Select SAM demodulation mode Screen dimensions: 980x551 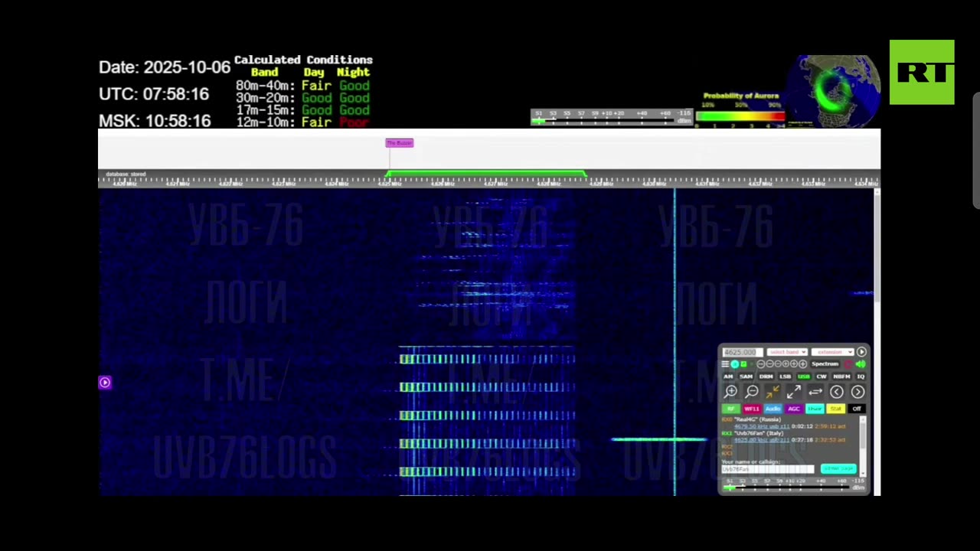746,377
